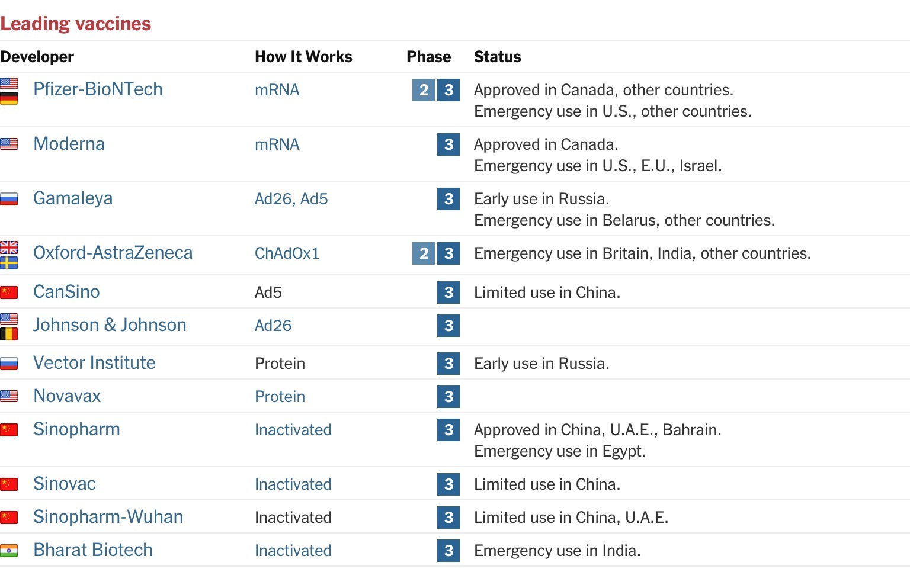Click the Belgian flag beside Johnson & Johnson
This screenshot has width=910, height=588.
point(9,335)
